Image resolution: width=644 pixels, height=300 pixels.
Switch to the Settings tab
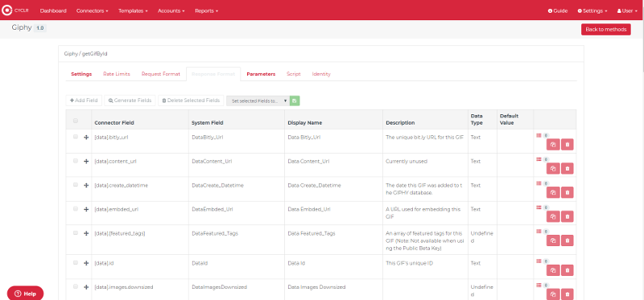(x=81, y=74)
